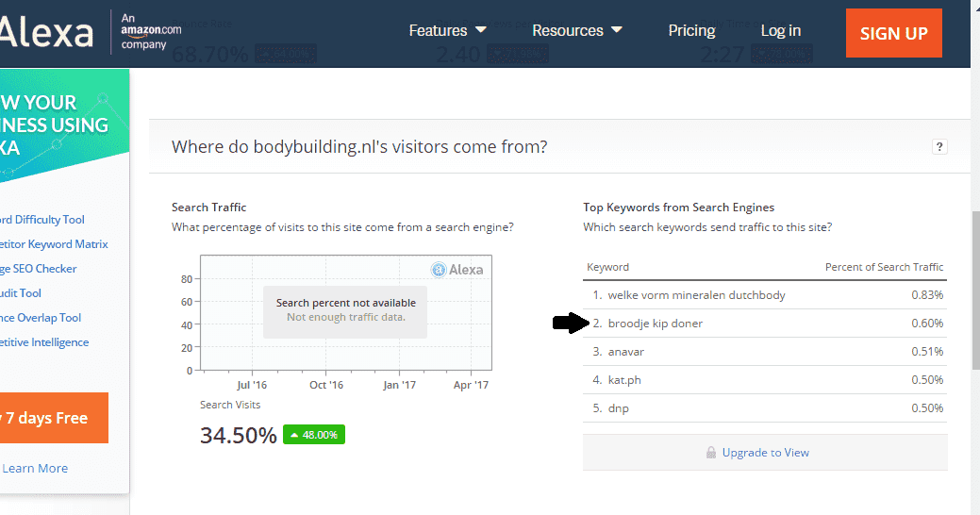
Task: Follow the Upgrade to View link
Action: click(765, 453)
